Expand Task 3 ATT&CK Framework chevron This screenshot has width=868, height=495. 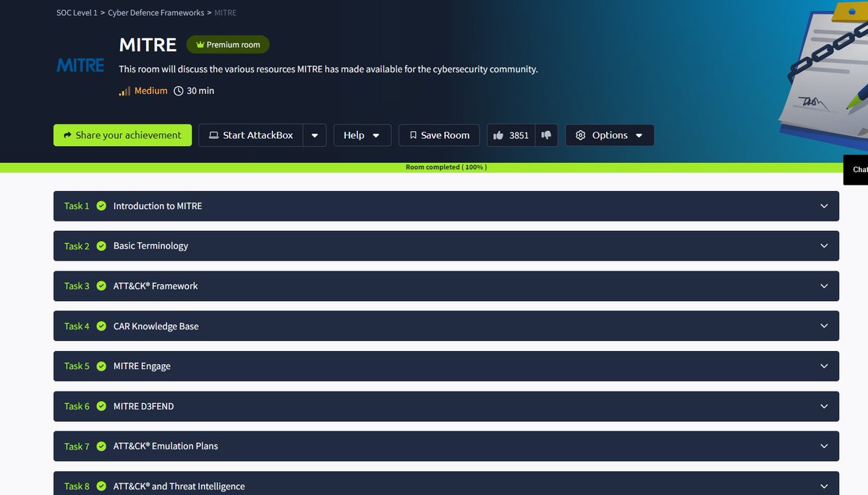824,286
